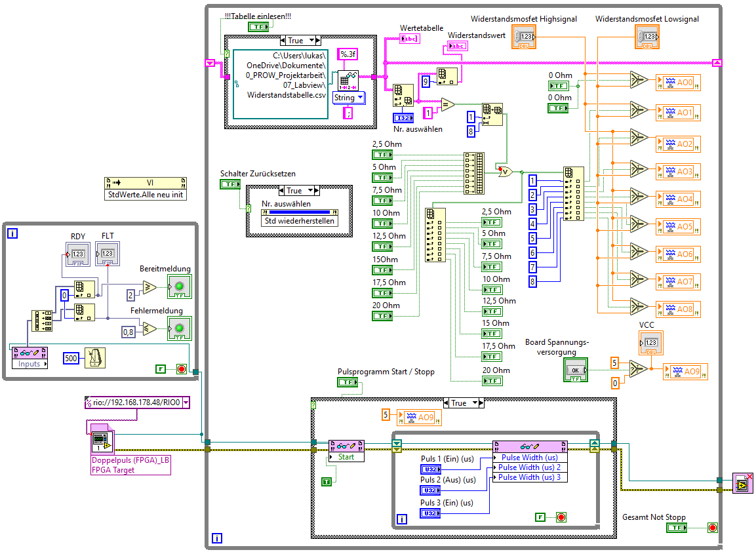Click the Widerstandsmosfet Highsignal numeric control
Screen dimensions: 756x552
point(524,37)
